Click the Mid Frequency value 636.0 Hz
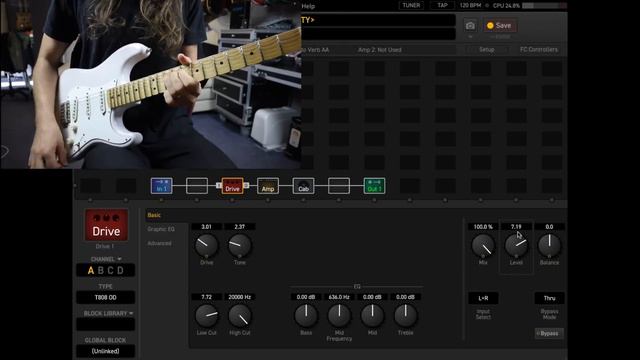 (x=339, y=297)
